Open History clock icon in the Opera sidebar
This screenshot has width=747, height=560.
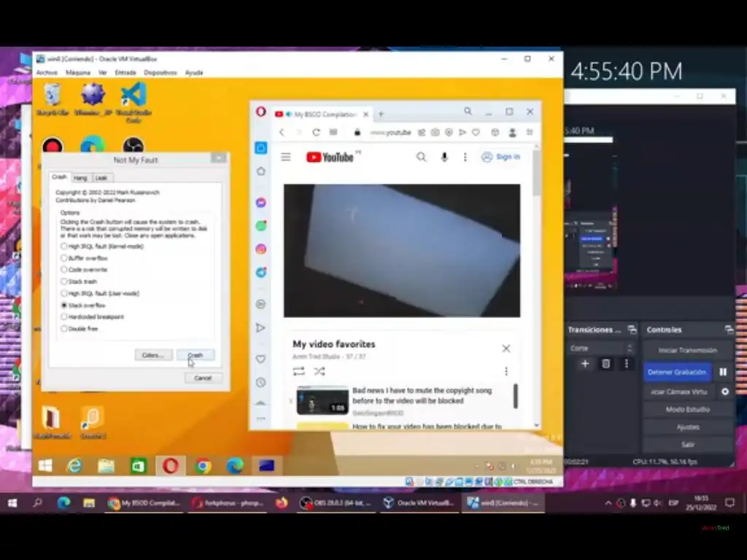(x=260, y=382)
